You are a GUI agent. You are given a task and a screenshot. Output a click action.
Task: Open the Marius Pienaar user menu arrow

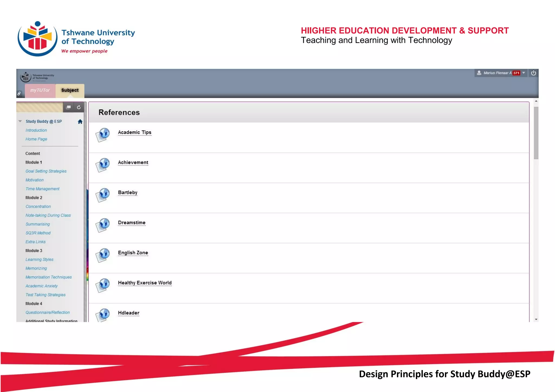[x=524, y=73]
